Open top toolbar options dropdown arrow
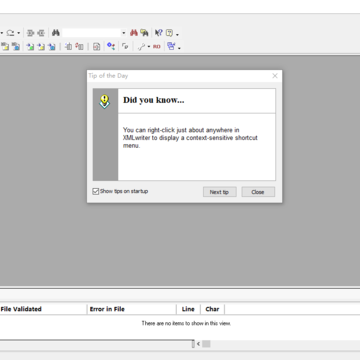This screenshot has height=360, width=360. 177,34
